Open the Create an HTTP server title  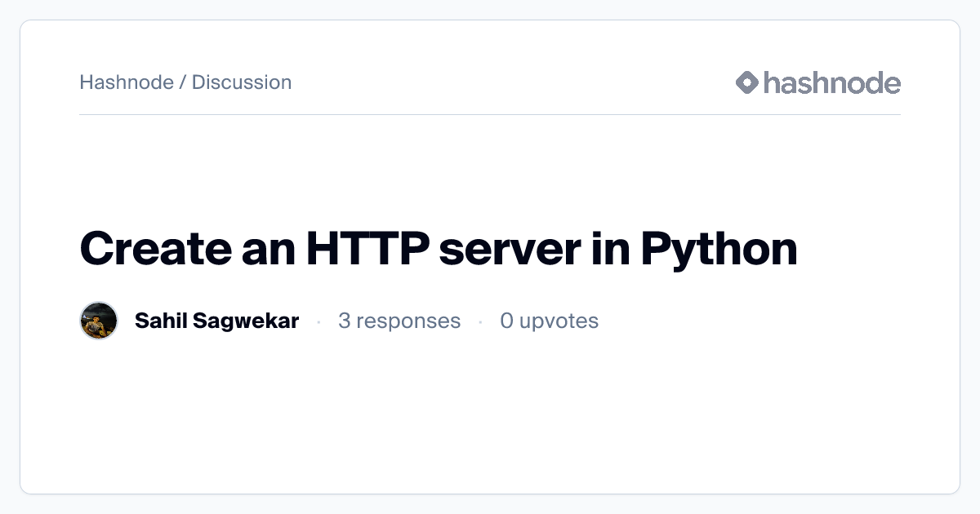(x=438, y=250)
